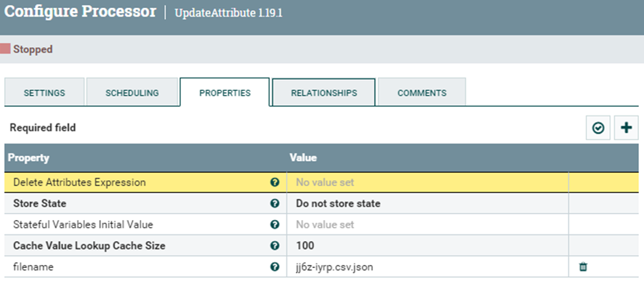
Task: Click the 'Required field' label
Action: pyautogui.click(x=43, y=128)
